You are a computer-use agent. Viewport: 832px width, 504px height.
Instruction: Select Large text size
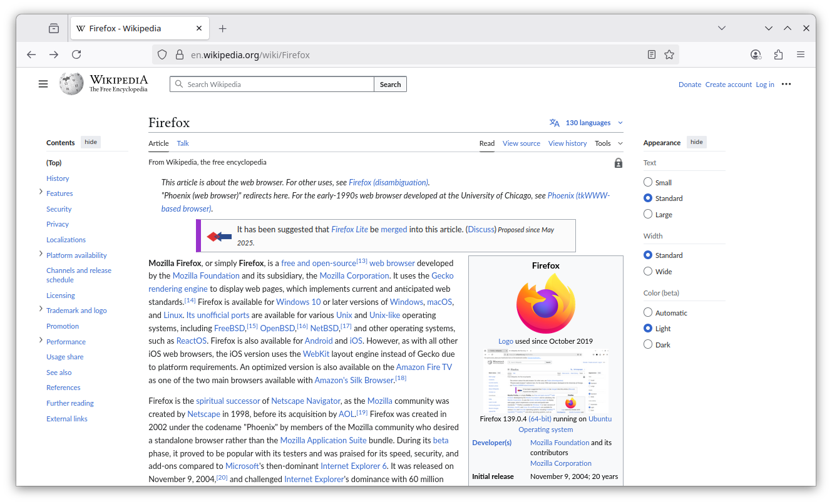click(x=648, y=214)
